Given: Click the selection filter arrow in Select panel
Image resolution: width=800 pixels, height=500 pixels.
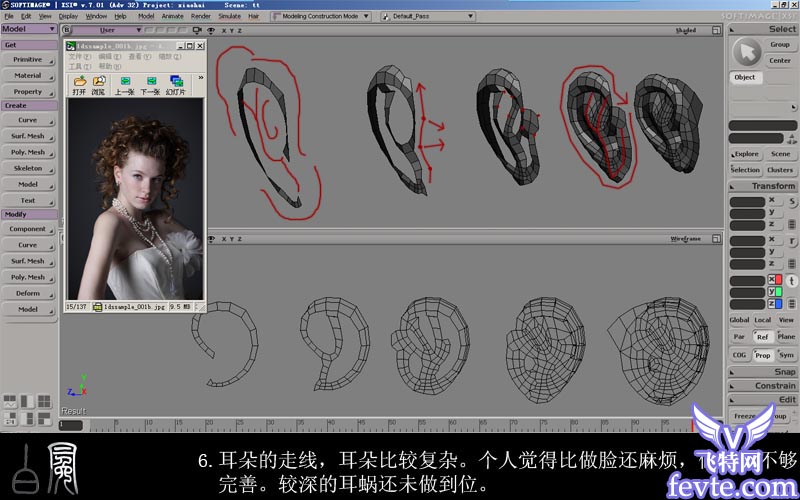Looking at the screenshot, I should [793, 108].
